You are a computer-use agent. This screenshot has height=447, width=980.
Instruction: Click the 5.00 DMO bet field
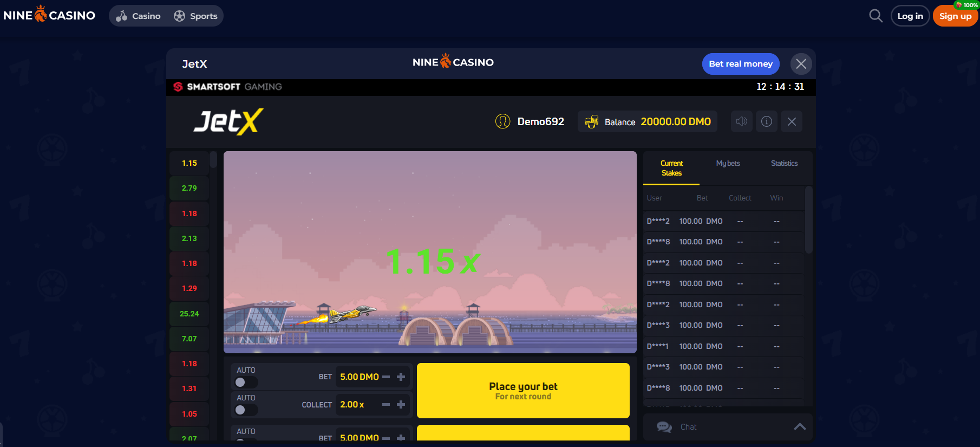[x=359, y=377]
